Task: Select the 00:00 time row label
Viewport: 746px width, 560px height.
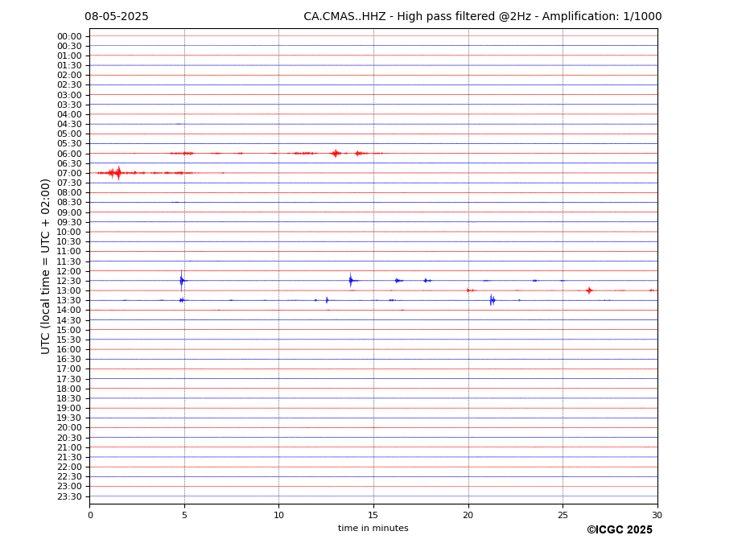Action: pos(69,37)
